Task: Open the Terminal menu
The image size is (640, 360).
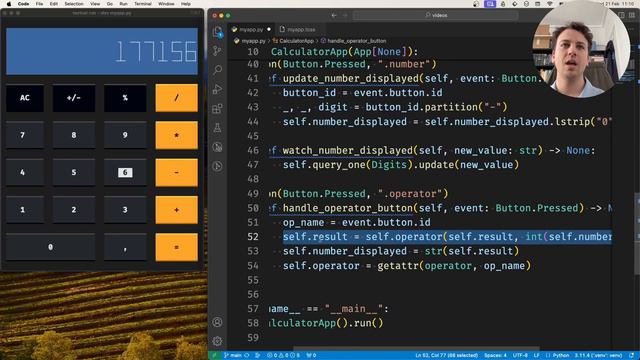Action: click(x=143, y=4)
